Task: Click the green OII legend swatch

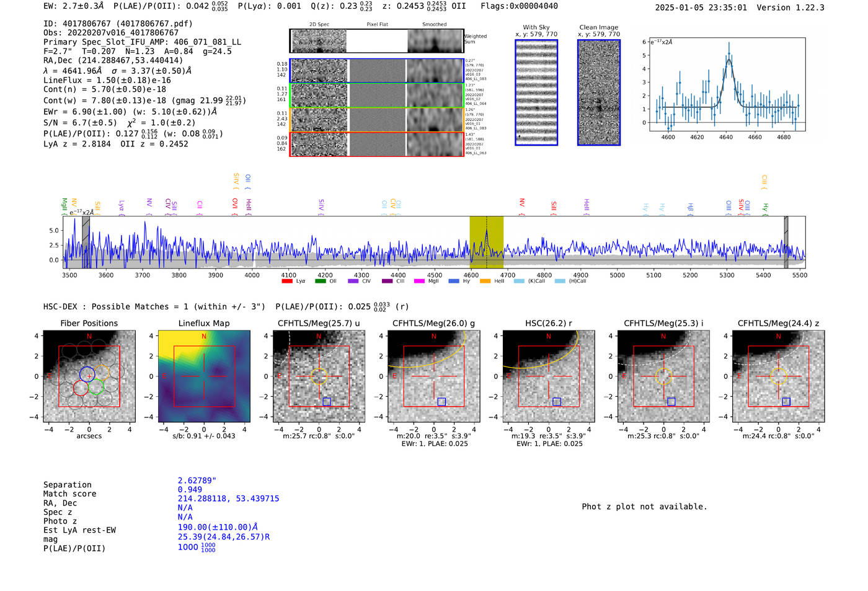Action: [x=321, y=281]
